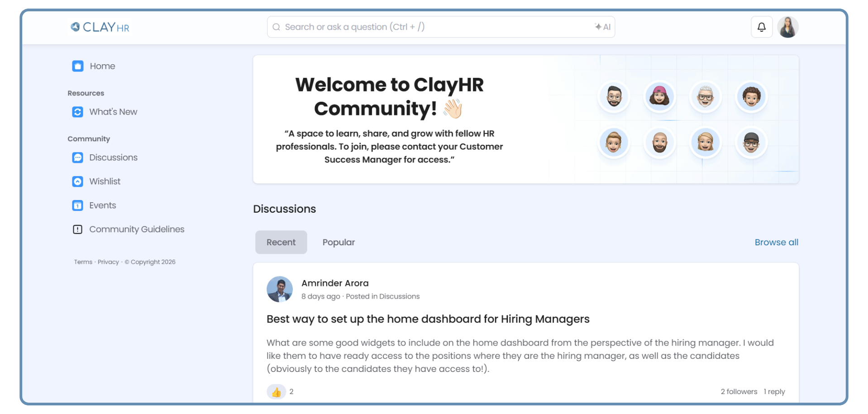Click the 8 days ago timestamp
The image size is (868, 414).
pos(321,296)
